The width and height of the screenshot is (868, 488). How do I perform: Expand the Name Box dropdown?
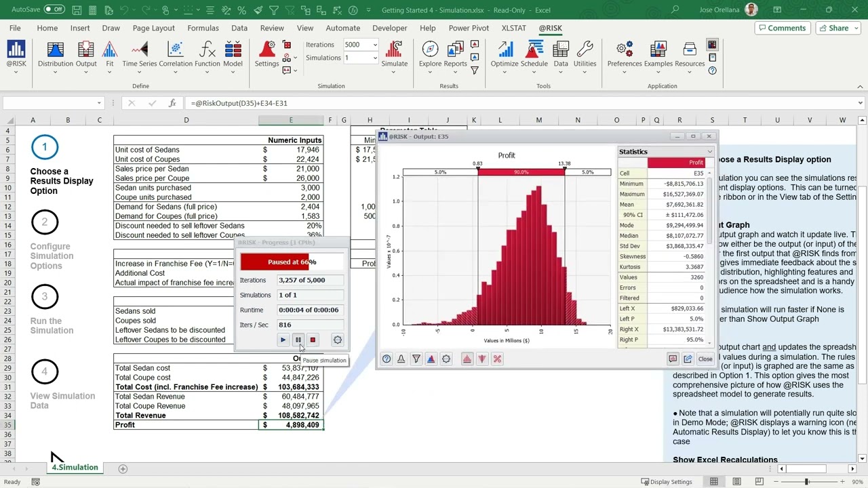click(x=99, y=103)
